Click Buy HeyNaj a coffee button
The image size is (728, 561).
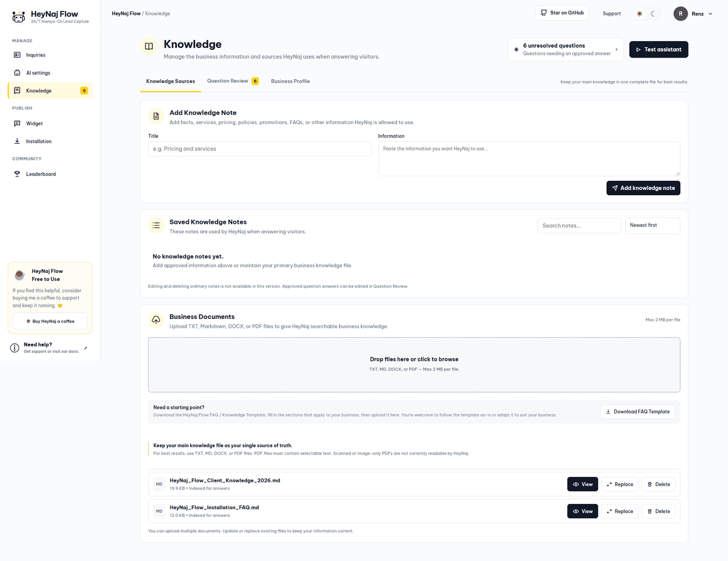pos(50,321)
